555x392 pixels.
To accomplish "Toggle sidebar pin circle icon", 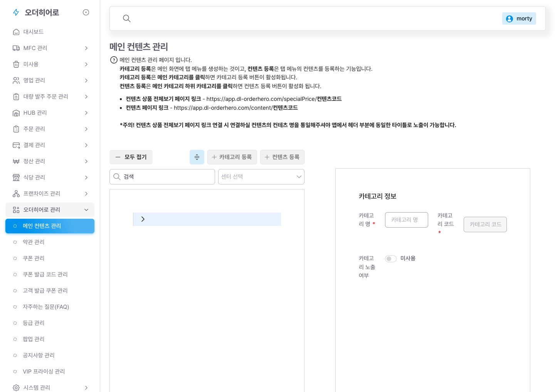I will tap(86, 12).
